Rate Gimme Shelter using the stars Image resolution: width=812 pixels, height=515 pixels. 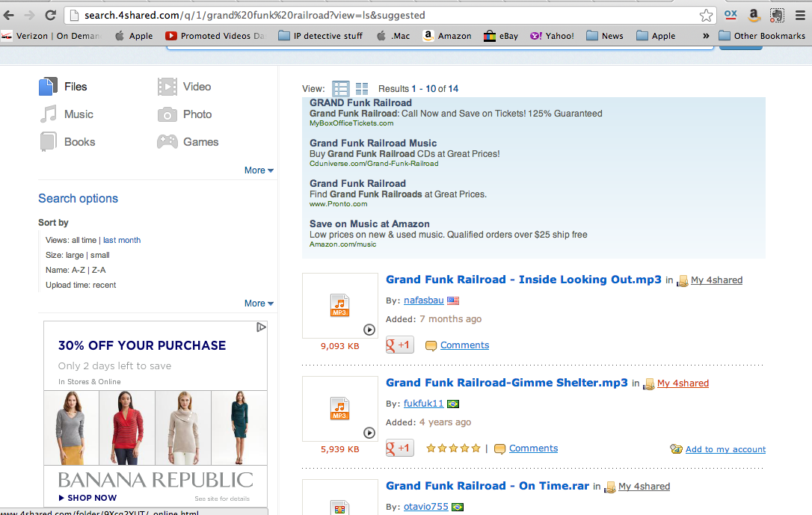453,448
